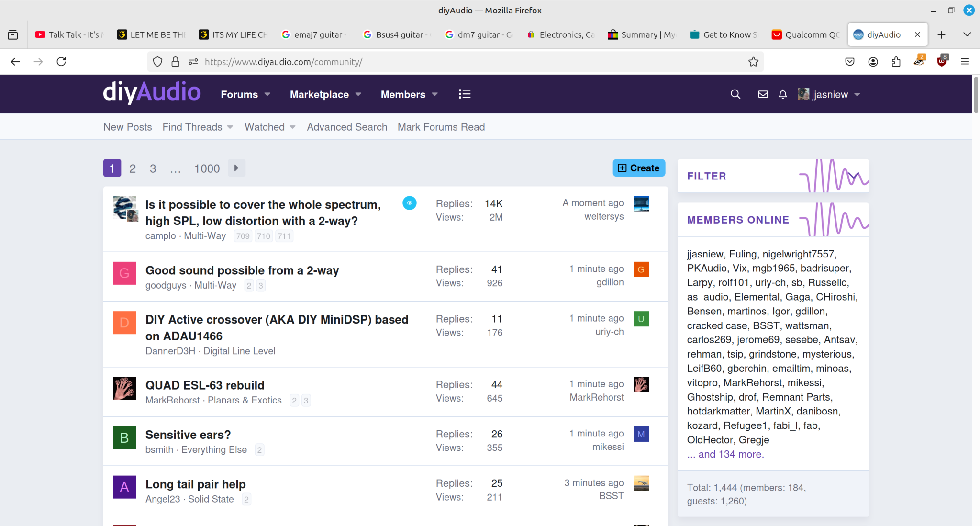Image resolution: width=980 pixels, height=526 pixels.
Task: Jump to page 1000
Action: tap(207, 168)
